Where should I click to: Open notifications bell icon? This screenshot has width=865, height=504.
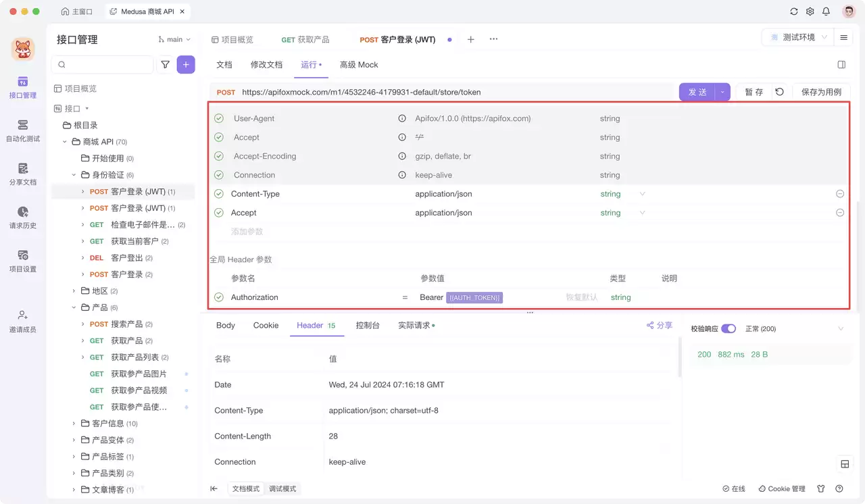826,11
